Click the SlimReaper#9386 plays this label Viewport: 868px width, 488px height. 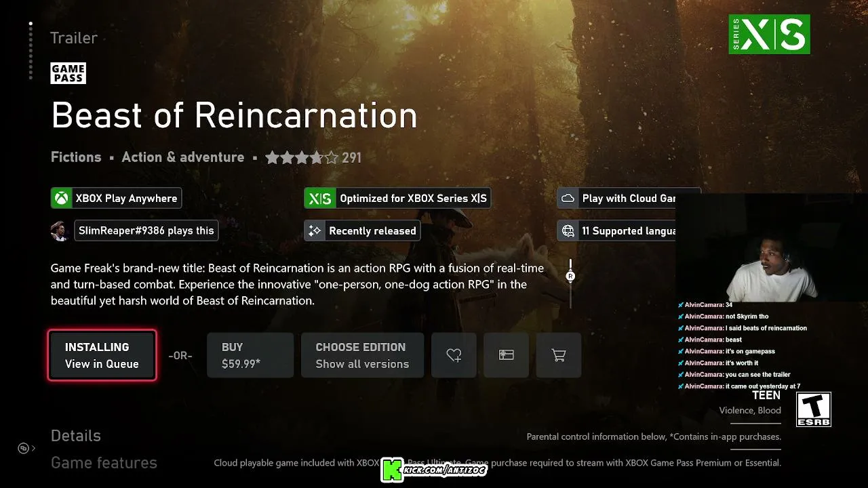point(146,231)
